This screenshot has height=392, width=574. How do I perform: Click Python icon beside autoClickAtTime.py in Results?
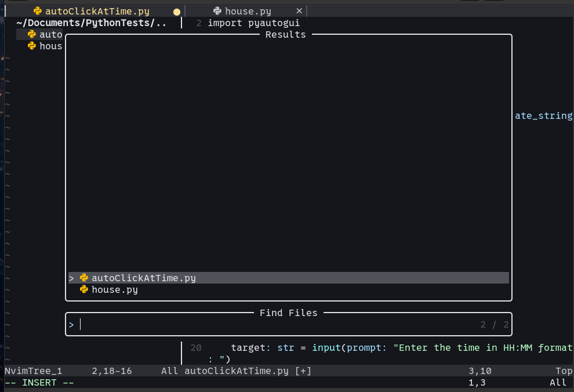tap(84, 278)
